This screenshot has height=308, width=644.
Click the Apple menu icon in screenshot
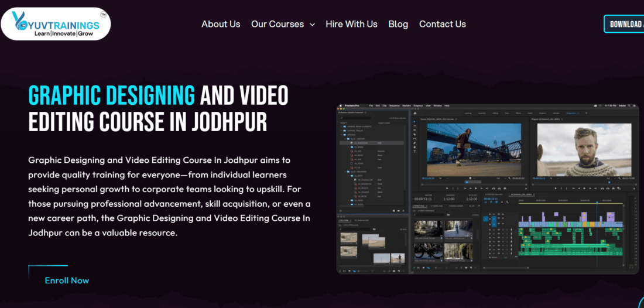[x=340, y=105]
